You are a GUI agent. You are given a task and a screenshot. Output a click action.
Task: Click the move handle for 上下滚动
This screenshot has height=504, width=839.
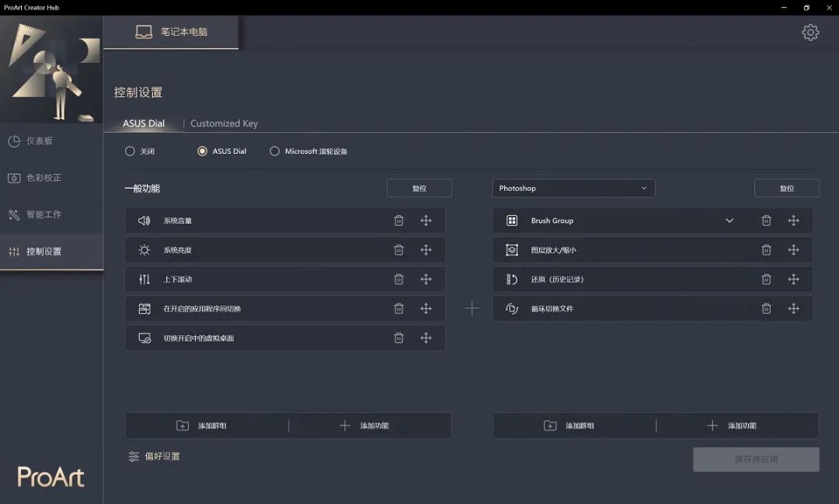tap(426, 280)
